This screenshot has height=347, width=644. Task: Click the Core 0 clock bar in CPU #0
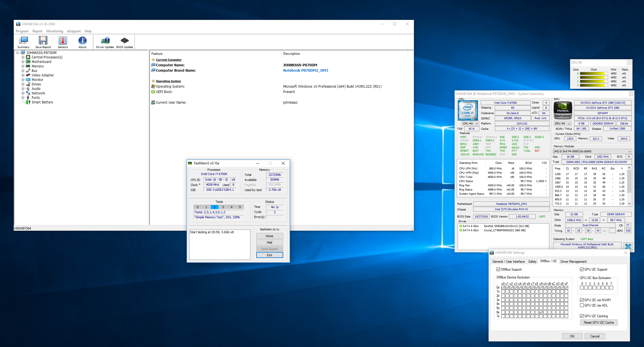pyautogui.click(x=594, y=74)
